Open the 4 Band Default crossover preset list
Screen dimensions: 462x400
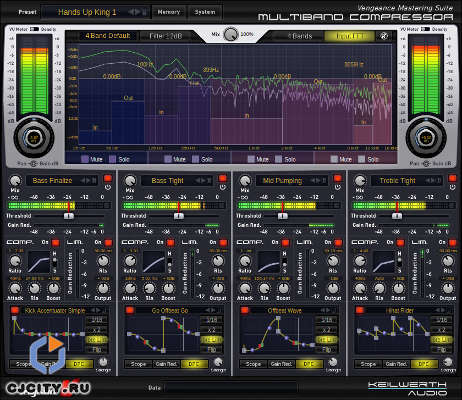point(108,36)
